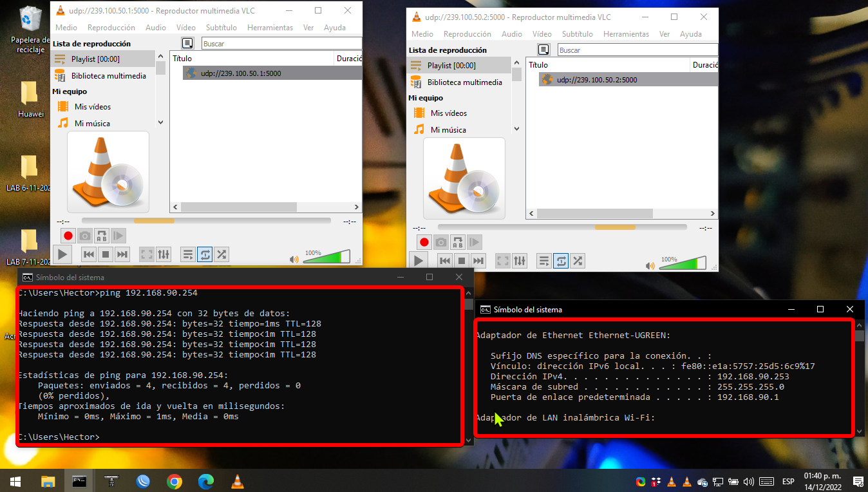Toggle the playlist view button in the right VLC controls
This screenshot has height=492, width=868.
pyautogui.click(x=544, y=261)
